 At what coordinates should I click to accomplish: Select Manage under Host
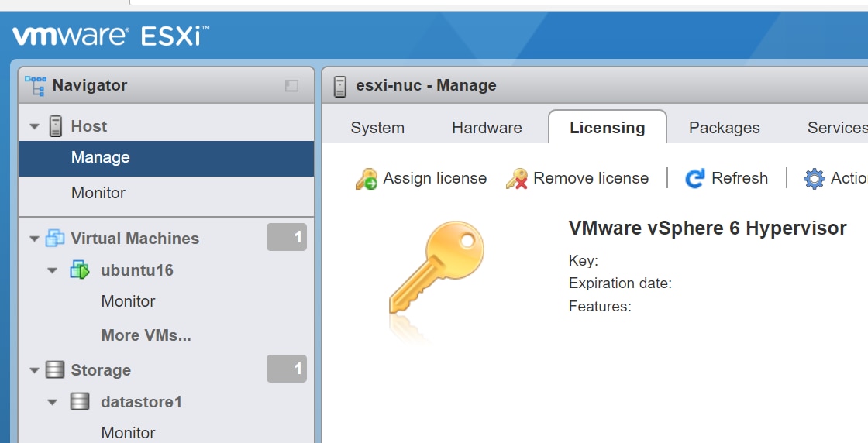click(x=166, y=158)
